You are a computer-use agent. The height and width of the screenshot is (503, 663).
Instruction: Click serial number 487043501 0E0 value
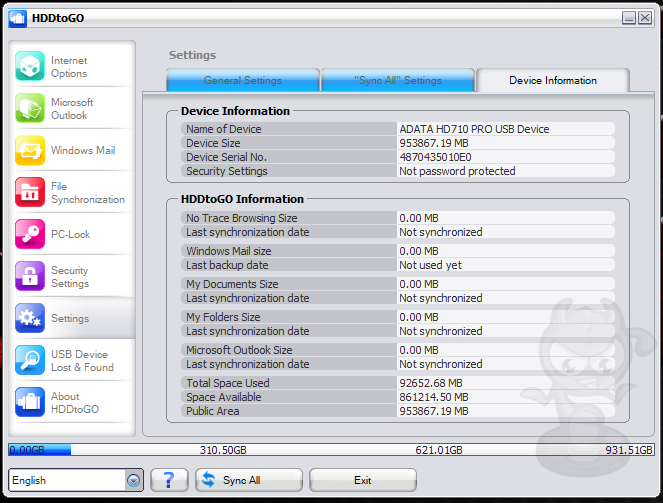click(436, 157)
